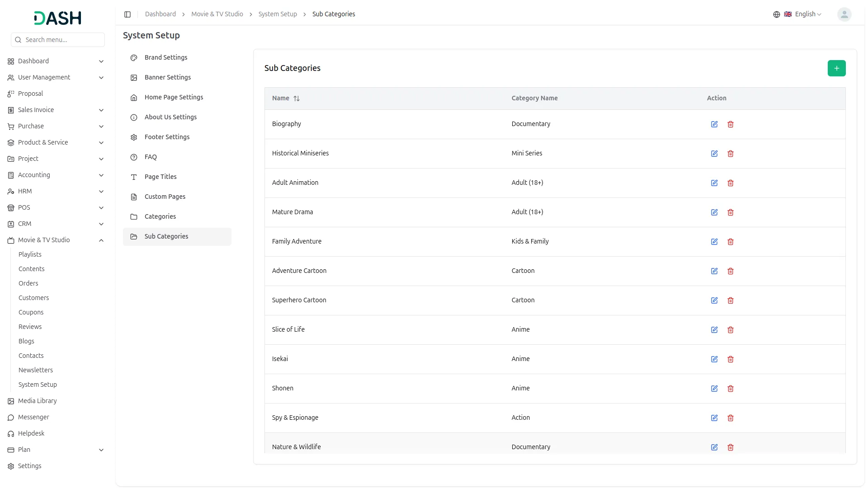Viewport: 868px width, 488px height.
Task: Edit the Biography sub category
Action: click(714, 124)
